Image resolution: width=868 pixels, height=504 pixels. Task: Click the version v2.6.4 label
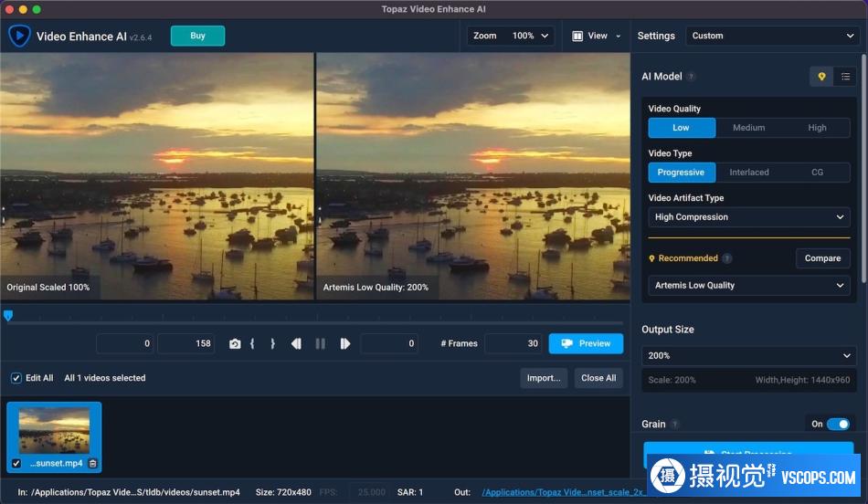pos(141,37)
